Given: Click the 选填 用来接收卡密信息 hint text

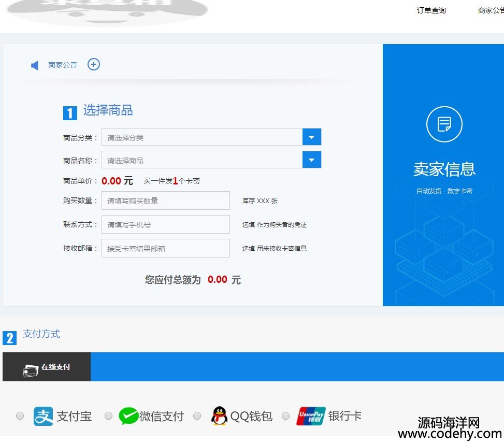Looking at the screenshot, I should tap(275, 249).
